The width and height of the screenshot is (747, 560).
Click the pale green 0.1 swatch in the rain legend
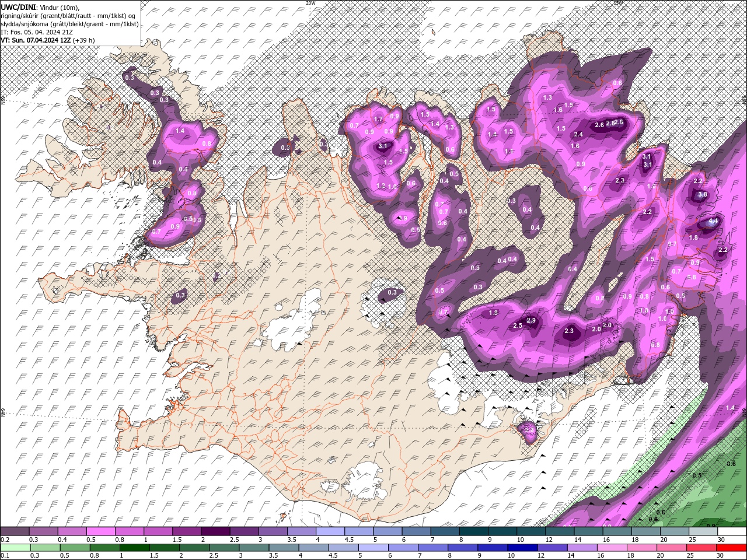pyautogui.click(x=15, y=548)
